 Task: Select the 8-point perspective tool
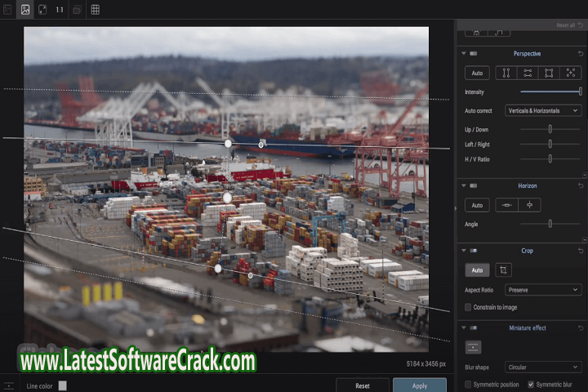(571, 73)
